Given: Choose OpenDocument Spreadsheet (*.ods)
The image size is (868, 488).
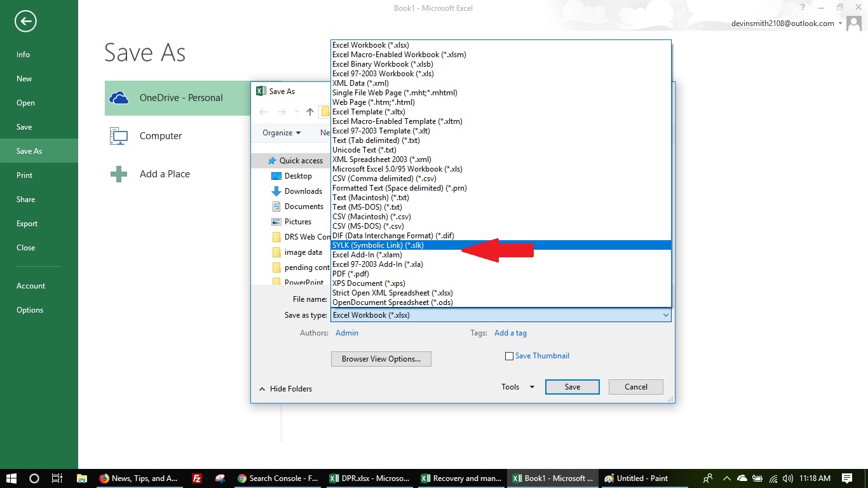Looking at the screenshot, I should click(x=501, y=302).
